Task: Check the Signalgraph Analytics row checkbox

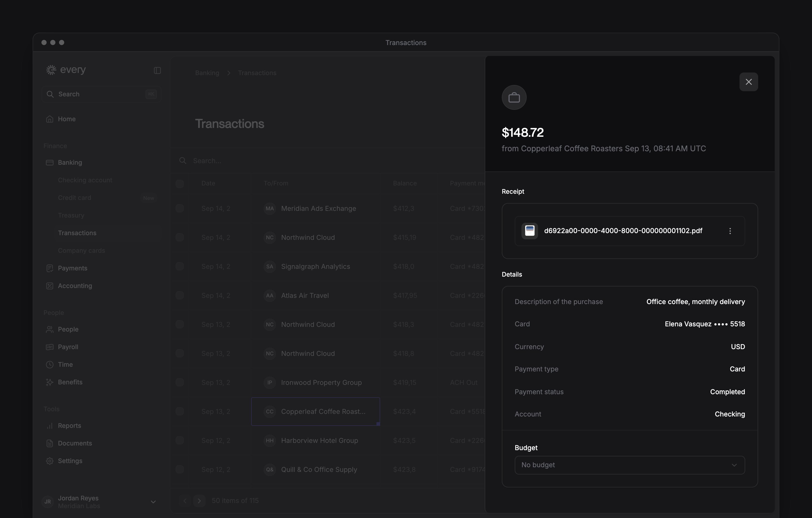Action: [x=180, y=267]
